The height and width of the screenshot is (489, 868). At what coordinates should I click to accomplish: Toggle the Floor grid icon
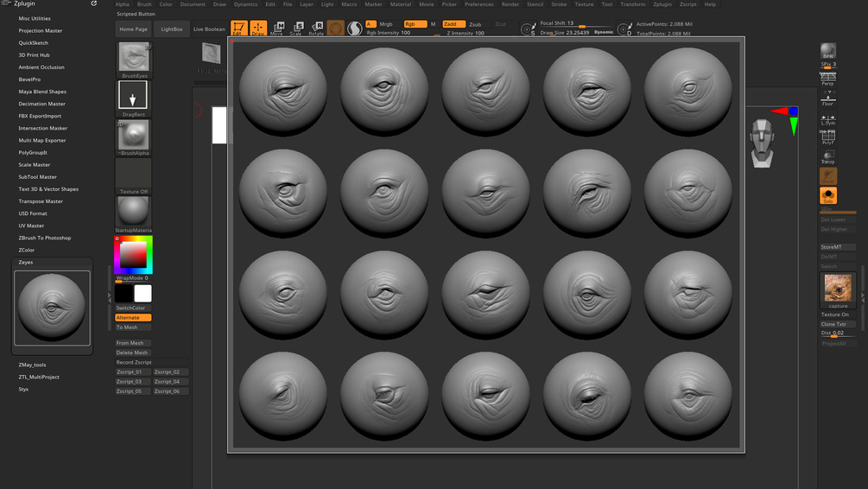click(x=828, y=98)
